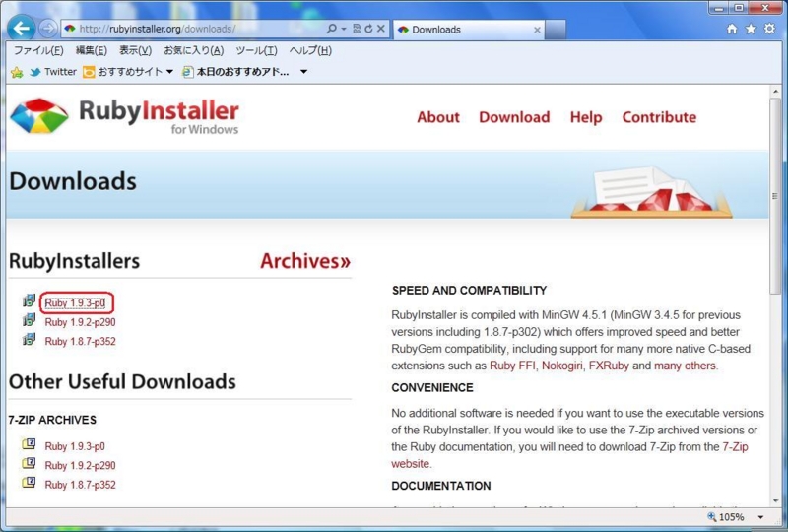Click the Download navigation link
The height and width of the screenshot is (532, 788).
[x=514, y=117]
